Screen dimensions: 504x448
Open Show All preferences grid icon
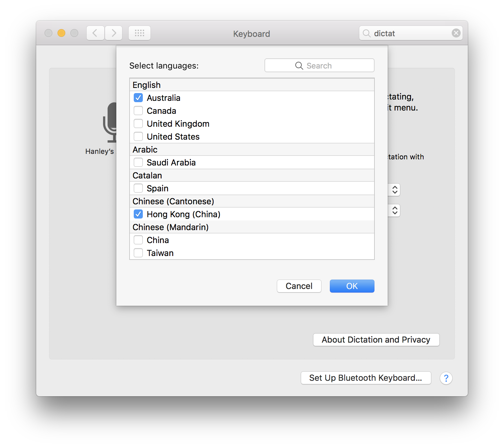click(139, 33)
